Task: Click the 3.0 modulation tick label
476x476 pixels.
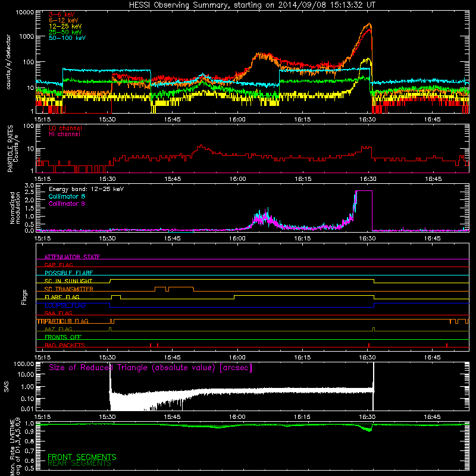Action: point(29,186)
